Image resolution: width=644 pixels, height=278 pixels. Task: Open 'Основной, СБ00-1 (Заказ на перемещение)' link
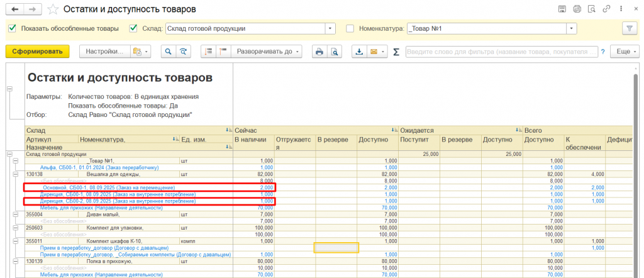pos(109,187)
